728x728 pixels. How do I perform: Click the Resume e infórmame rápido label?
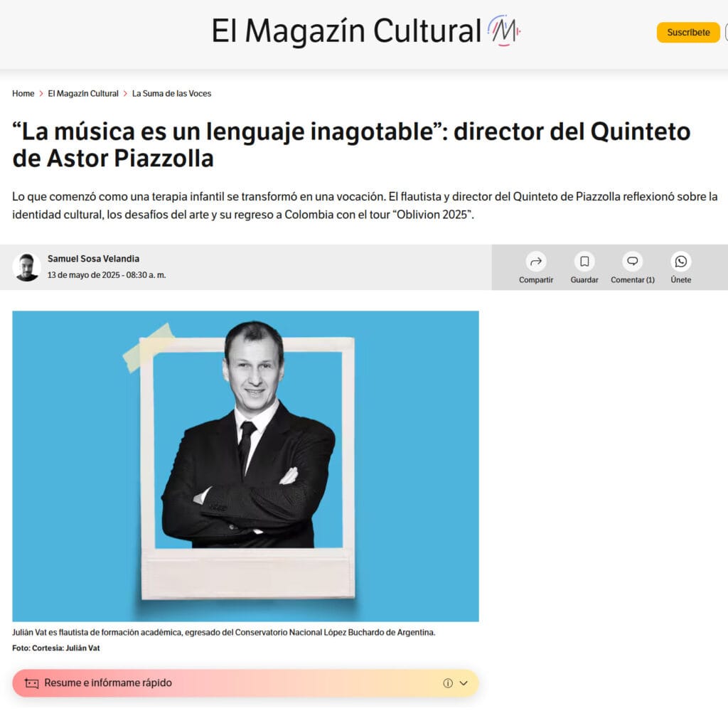(x=108, y=683)
